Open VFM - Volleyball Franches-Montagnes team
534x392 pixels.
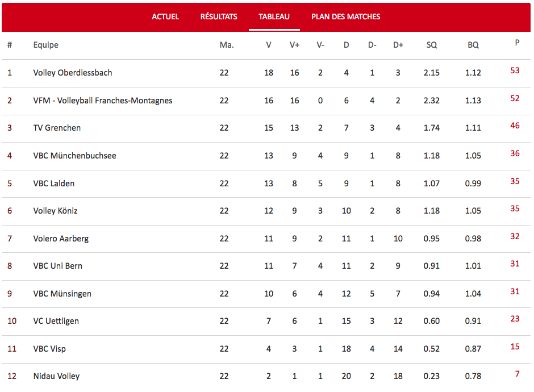pyautogui.click(x=103, y=101)
